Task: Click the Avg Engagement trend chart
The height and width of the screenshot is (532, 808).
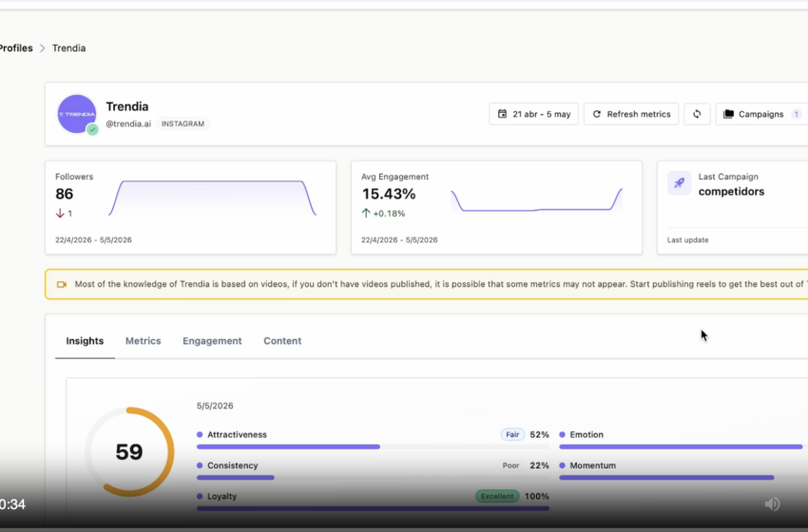Action: tap(536, 199)
